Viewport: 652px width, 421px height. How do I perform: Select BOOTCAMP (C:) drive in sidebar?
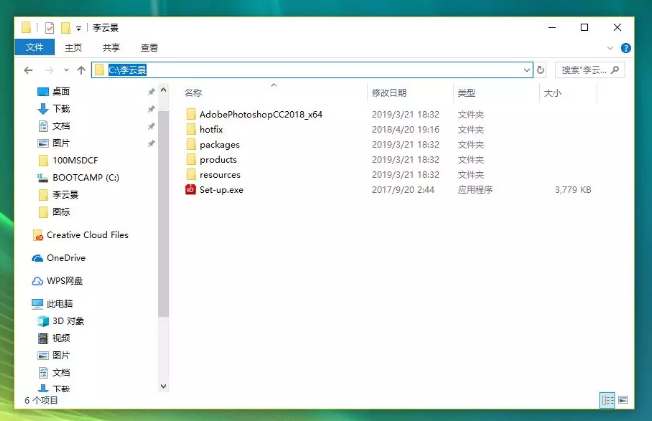(86, 178)
